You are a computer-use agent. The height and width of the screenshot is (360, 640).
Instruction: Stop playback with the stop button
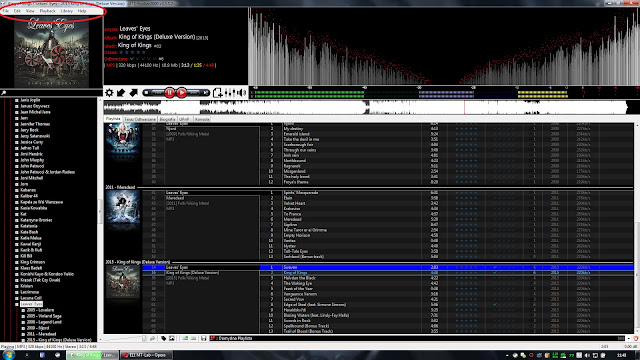[146, 93]
